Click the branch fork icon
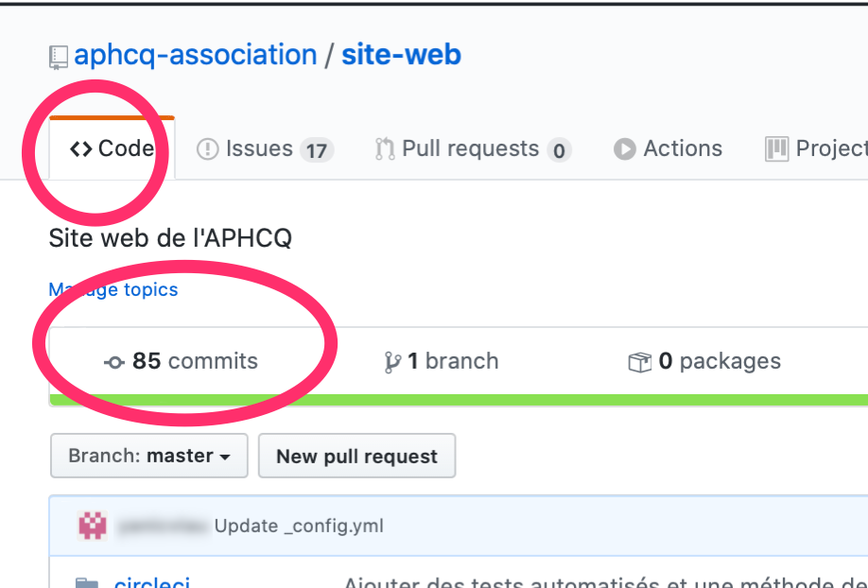The image size is (868, 588). (x=392, y=362)
